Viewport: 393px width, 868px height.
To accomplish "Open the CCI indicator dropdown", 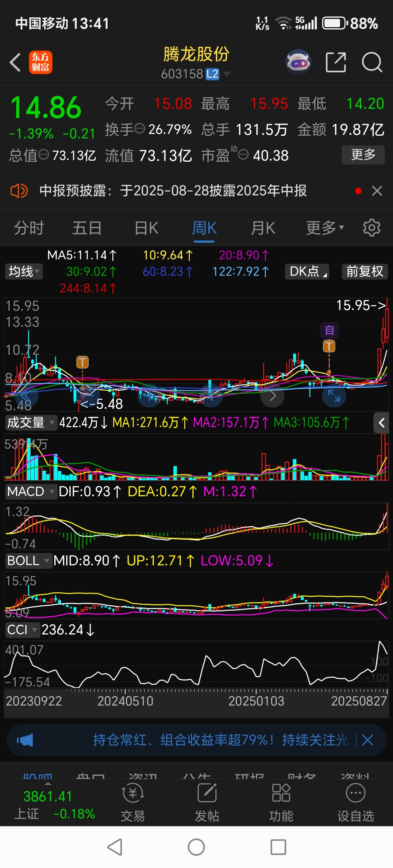I will click(x=22, y=630).
